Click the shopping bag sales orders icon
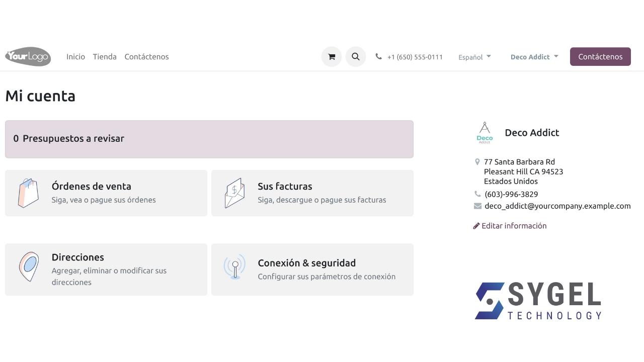The width and height of the screenshot is (644, 362). pos(28,193)
